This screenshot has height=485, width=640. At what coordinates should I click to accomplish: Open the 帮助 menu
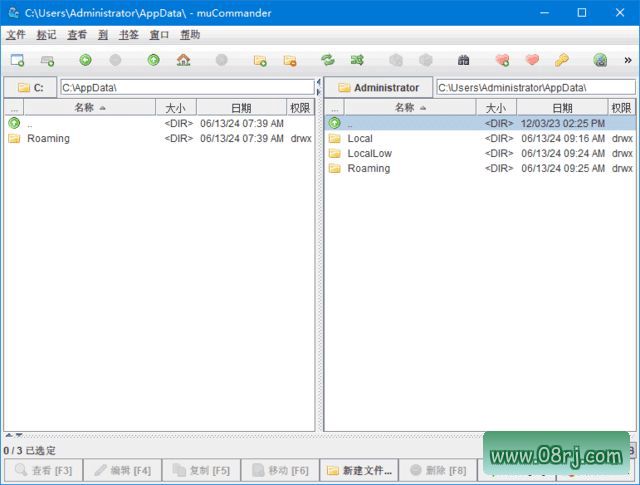[x=190, y=35]
